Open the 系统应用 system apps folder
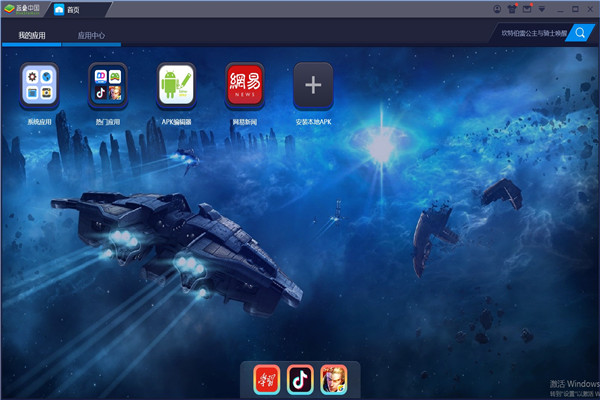The image size is (600, 400). pos(39,85)
